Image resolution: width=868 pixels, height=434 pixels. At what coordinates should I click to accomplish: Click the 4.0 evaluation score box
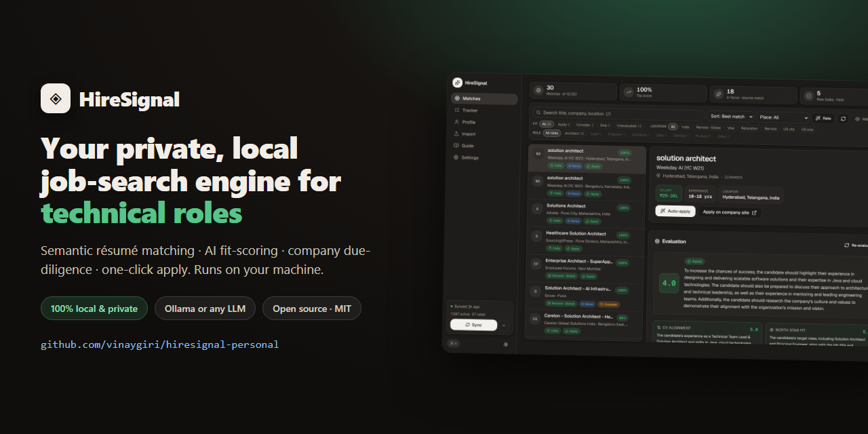point(669,283)
